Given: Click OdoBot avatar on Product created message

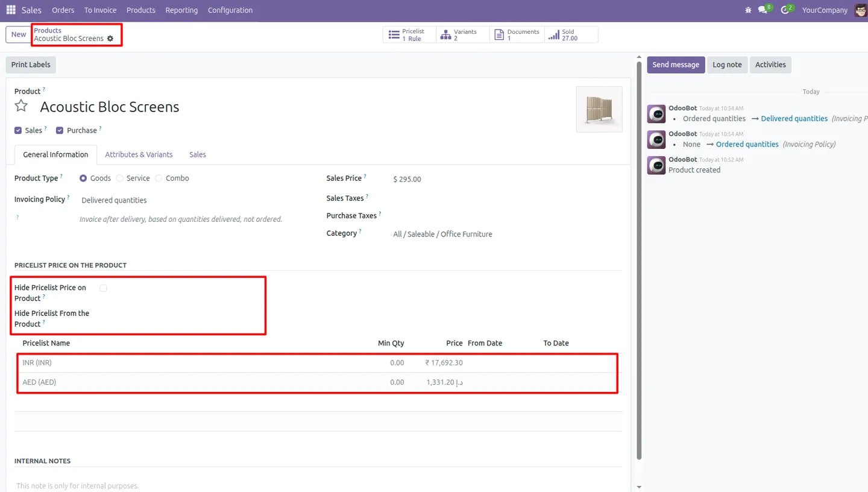Looking at the screenshot, I should point(656,165).
